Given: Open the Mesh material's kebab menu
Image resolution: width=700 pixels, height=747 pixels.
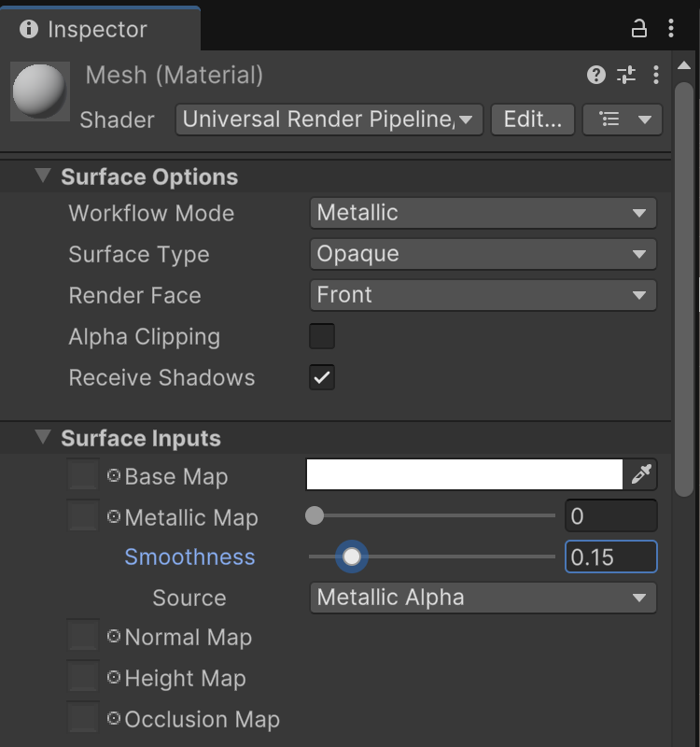Looking at the screenshot, I should coord(656,75).
